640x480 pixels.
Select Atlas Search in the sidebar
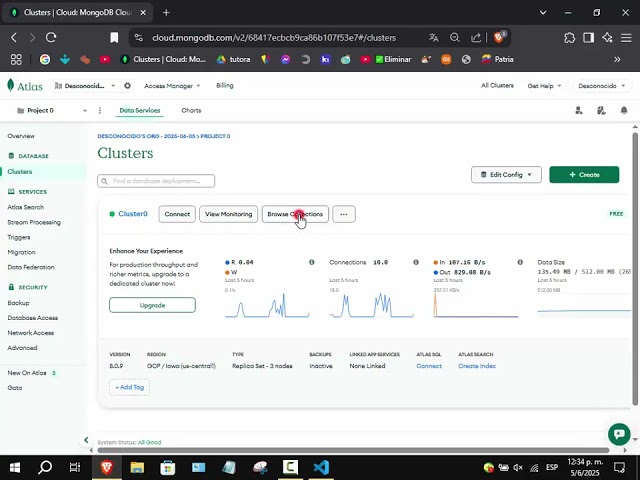(x=26, y=207)
